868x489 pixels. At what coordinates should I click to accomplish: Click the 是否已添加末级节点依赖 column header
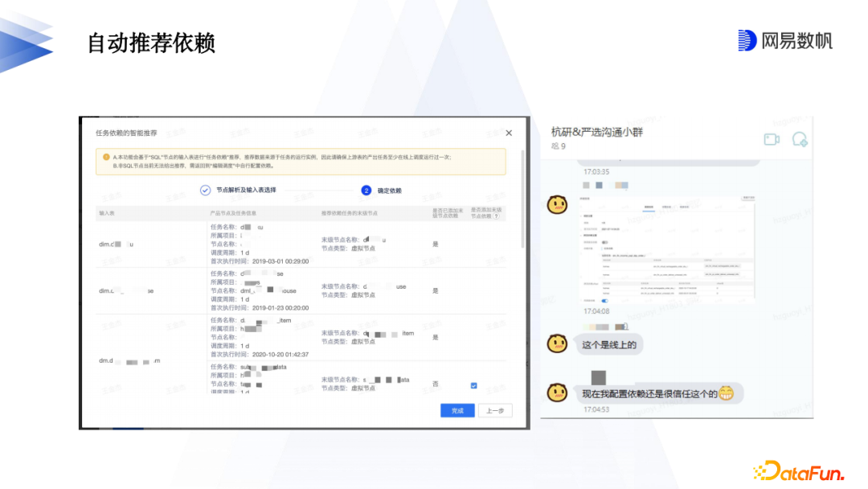tap(448, 213)
